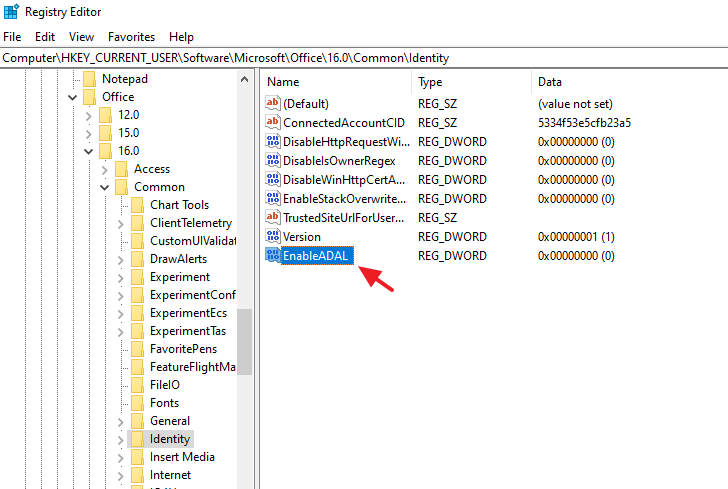Click the DrawAlerts folder icon
728x489 pixels.
[137, 259]
